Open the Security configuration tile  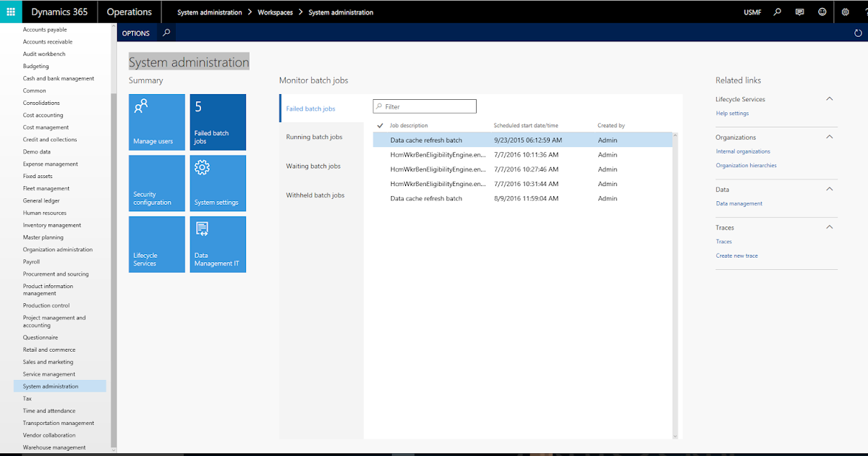pos(156,182)
